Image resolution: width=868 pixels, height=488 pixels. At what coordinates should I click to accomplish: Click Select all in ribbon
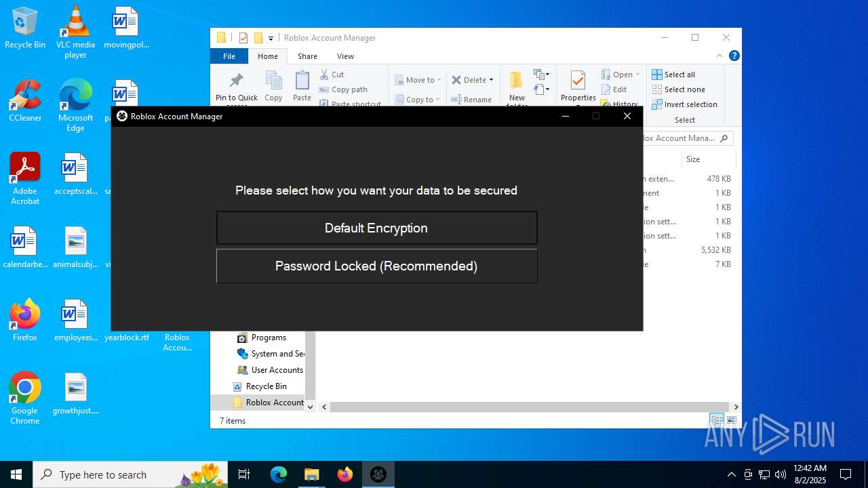tap(673, 75)
